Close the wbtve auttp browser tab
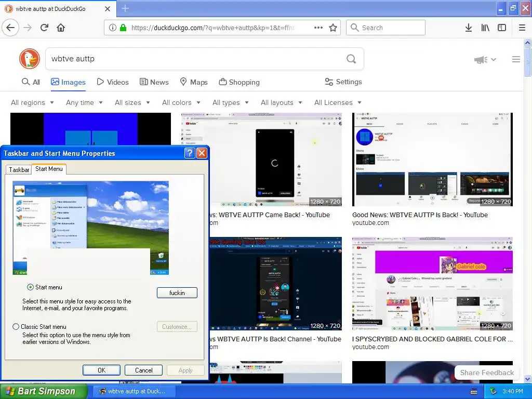The image size is (532, 399). click(108, 9)
